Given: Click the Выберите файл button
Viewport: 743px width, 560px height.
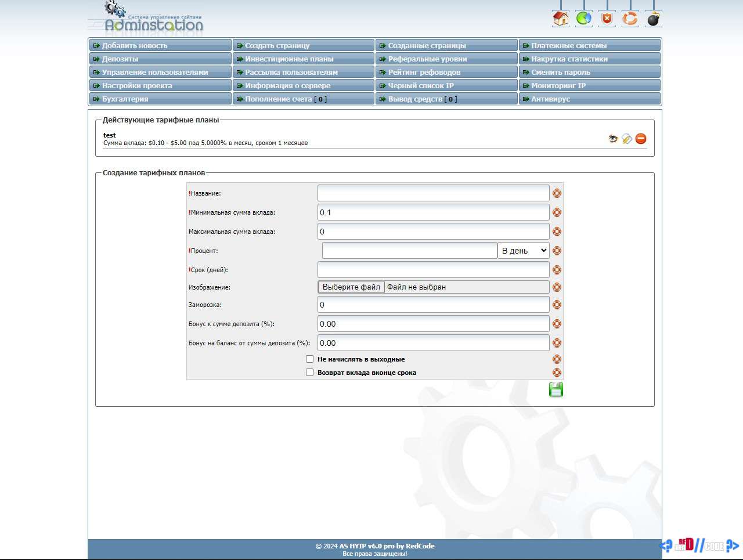Looking at the screenshot, I should point(351,287).
